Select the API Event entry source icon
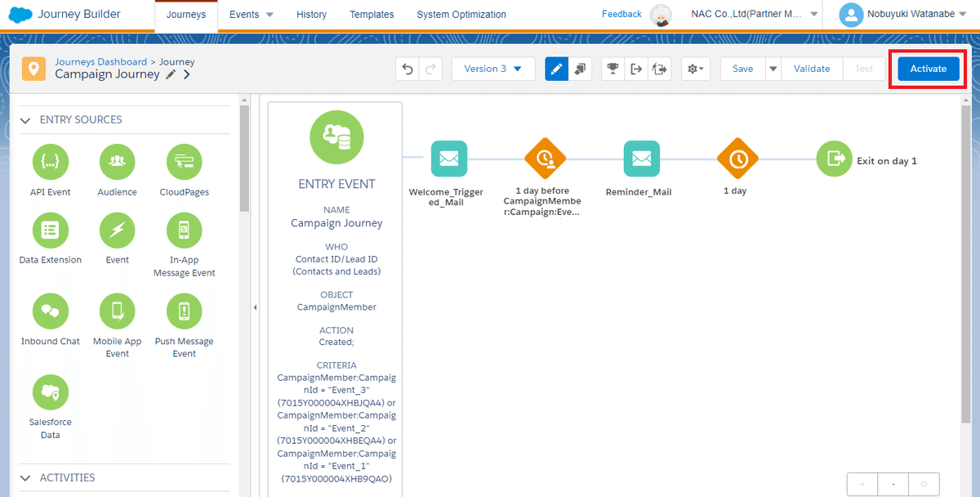The image size is (980, 497). (x=51, y=162)
